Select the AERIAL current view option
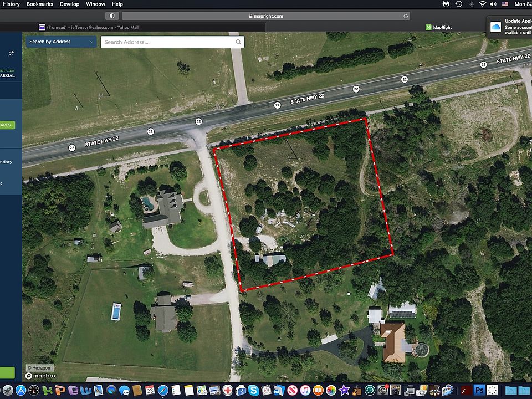The height and width of the screenshot is (399, 532). click(x=7, y=75)
